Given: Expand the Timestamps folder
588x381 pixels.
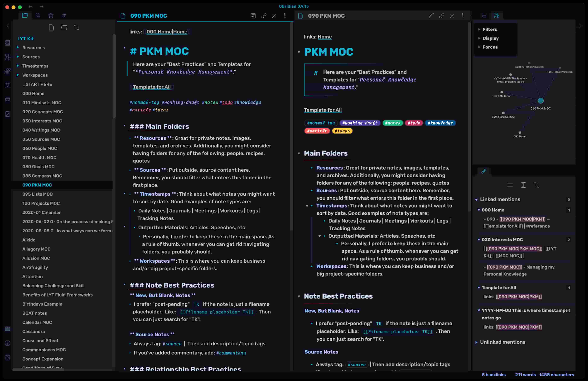Looking at the screenshot, I should [x=35, y=66].
